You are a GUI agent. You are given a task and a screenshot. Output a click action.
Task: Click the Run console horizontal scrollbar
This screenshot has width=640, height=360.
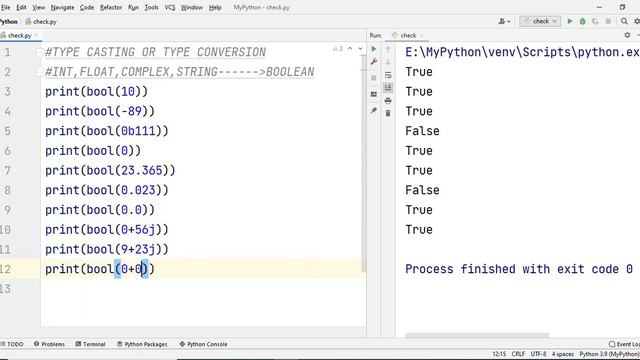[x=477, y=335]
